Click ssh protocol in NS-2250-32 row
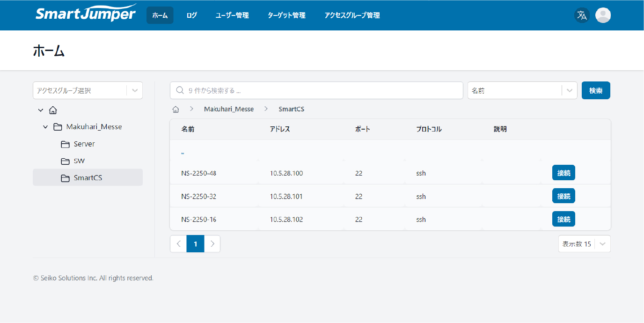644x323 pixels. click(421, 197)
